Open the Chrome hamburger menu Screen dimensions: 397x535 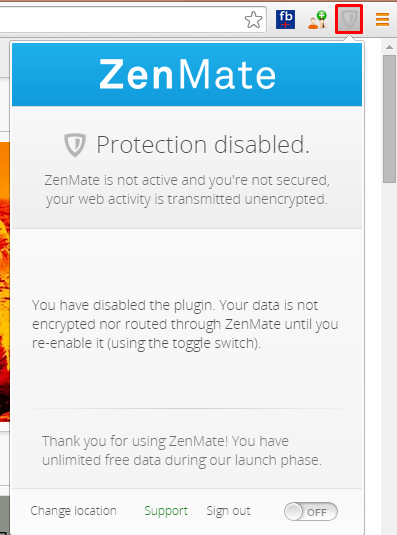click(x=382, y=19)
